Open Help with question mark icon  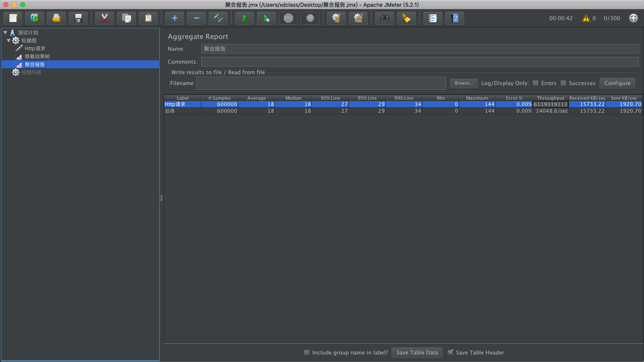pyautogui.click(x=454, y=18)
